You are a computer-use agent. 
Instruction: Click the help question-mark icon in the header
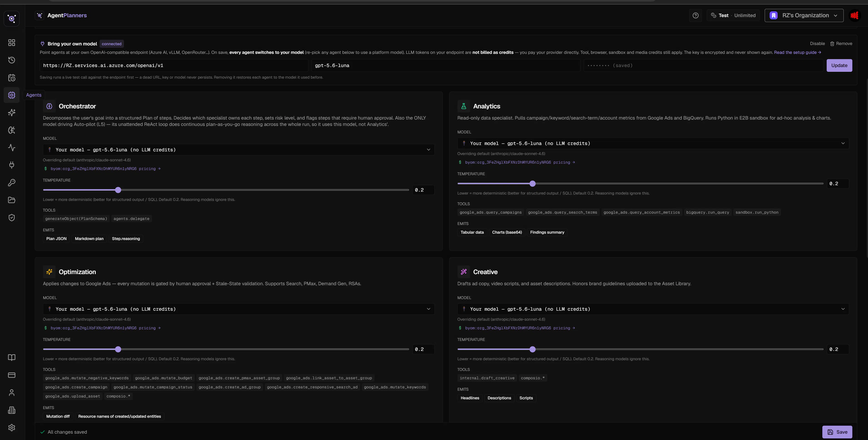695,15
